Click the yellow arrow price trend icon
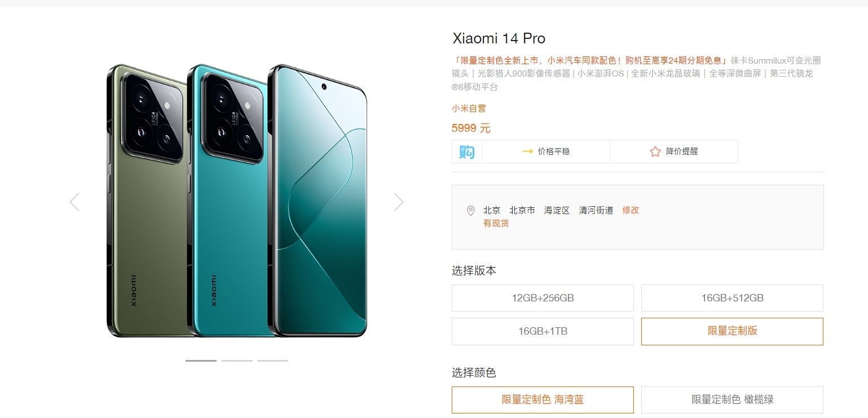The height and width of the screenshot is (418, 868). coord(527,152)
